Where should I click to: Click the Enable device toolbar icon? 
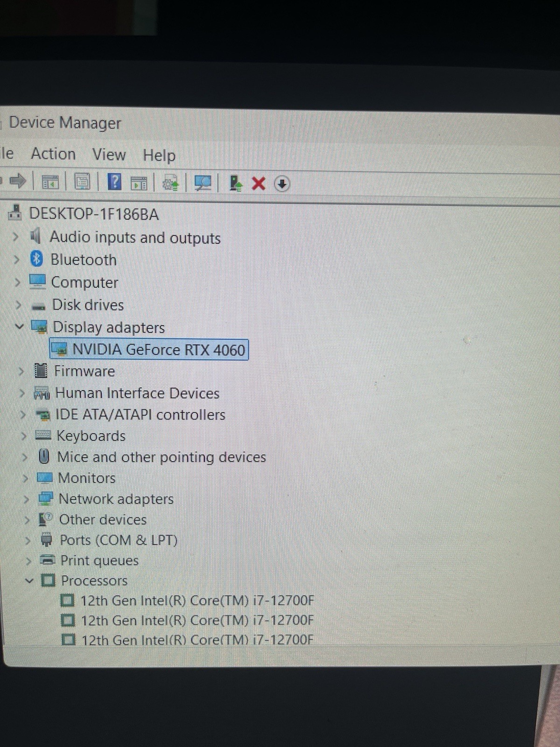click(x=236, y=183)
